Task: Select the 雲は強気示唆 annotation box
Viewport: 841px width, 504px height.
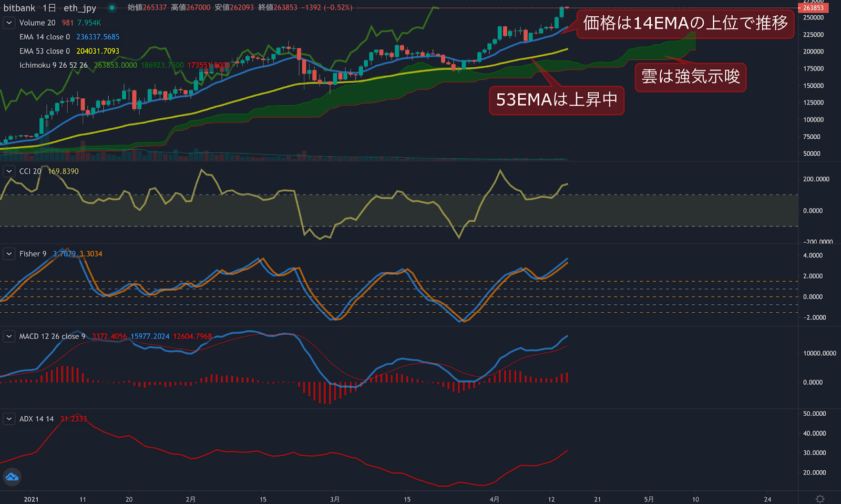Action: click(x=690, y=77)
